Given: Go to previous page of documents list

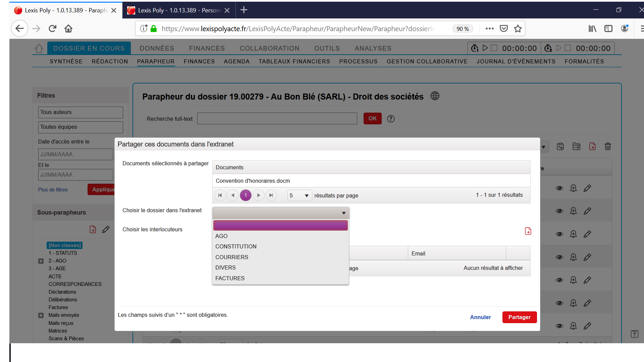Looking at the screenshot, I should 233,195.
